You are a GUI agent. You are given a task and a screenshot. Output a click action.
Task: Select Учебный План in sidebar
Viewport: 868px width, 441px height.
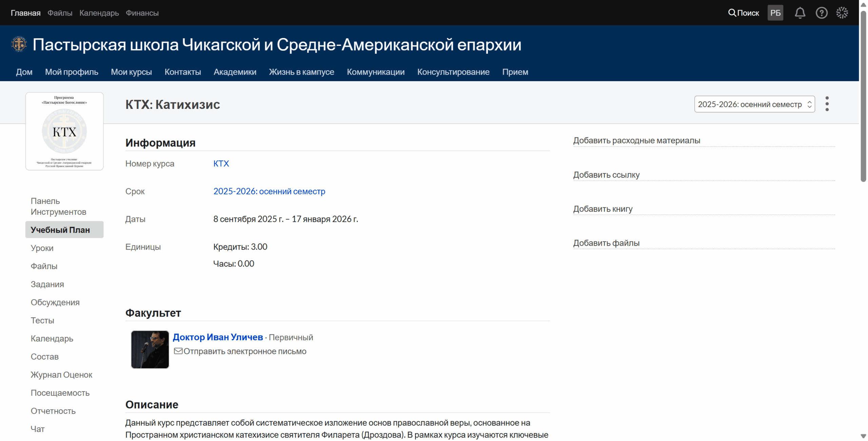tap(64, 230)
